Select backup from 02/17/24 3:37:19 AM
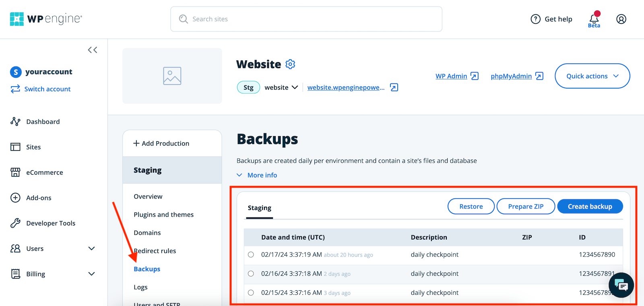The height and width of the screenshot is (306, 644). (x=251, y=254)
